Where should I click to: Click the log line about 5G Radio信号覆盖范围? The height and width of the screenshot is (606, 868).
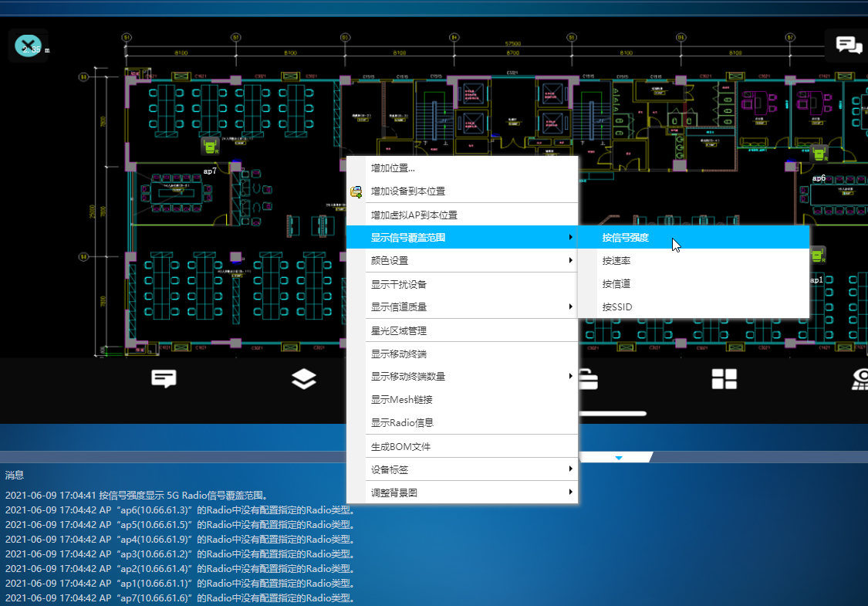137,495
